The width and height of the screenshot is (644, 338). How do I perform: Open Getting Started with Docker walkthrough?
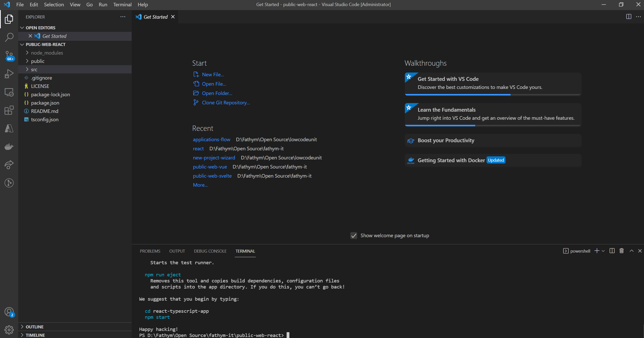(493, 160)
